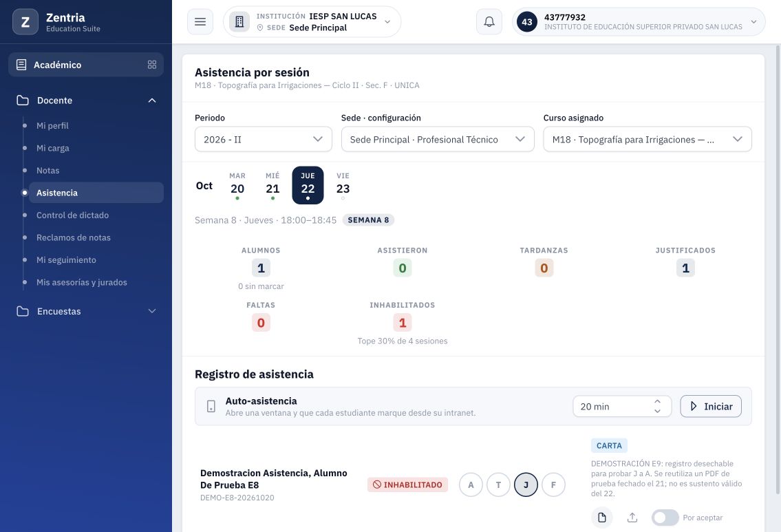
Task: Click the institution building icon
Action: [x=239, y=22]
